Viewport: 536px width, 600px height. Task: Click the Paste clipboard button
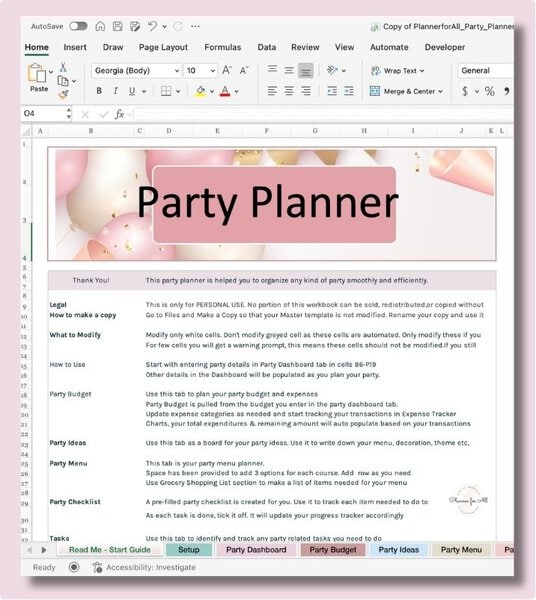point(37,77)
